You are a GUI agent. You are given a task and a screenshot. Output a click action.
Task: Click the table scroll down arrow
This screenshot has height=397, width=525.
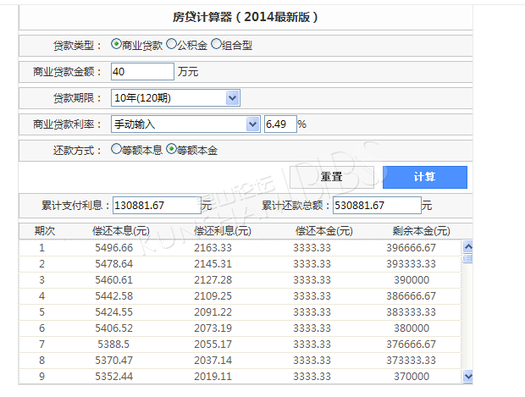pos(468,377)
